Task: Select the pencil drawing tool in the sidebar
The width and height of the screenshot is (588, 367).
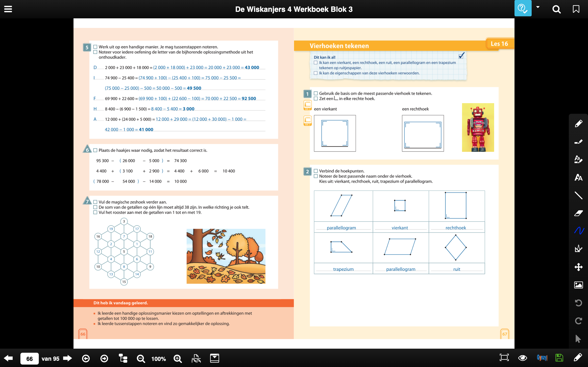Action: pos(578,124)
